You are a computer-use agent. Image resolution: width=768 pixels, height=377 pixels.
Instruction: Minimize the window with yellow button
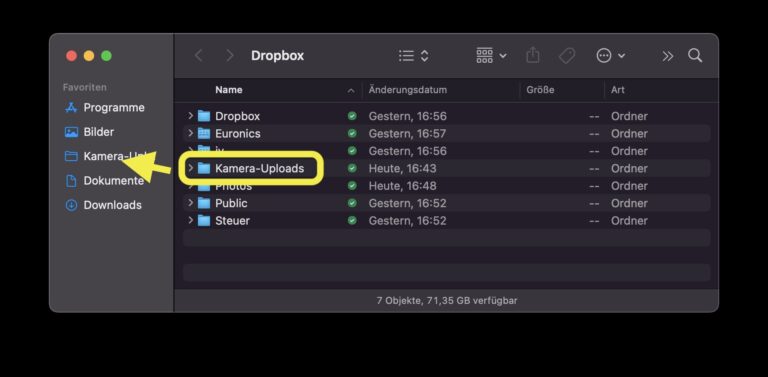coord(89,56)
